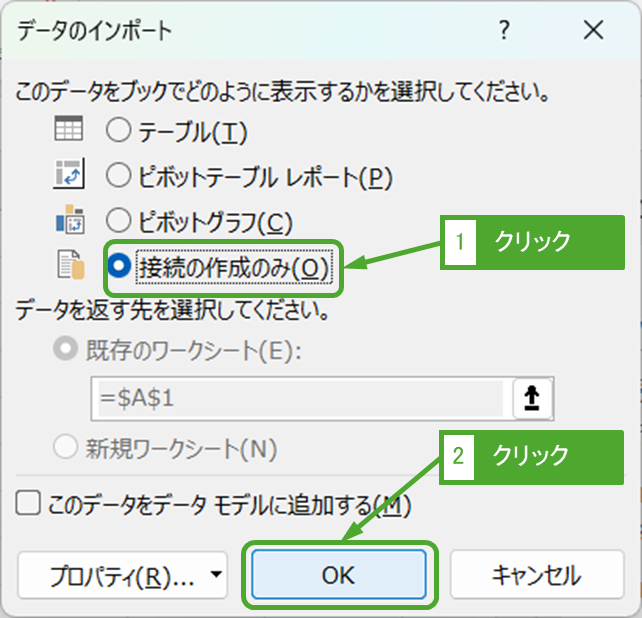
Task: Close the データのインポート dialog
Action: tap(594, 31)
